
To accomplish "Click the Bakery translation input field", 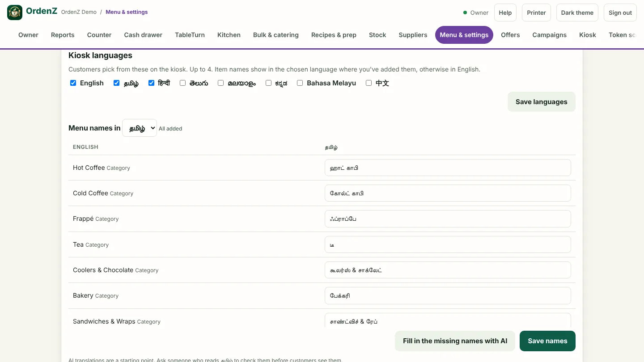I will [x=448, y=295].
